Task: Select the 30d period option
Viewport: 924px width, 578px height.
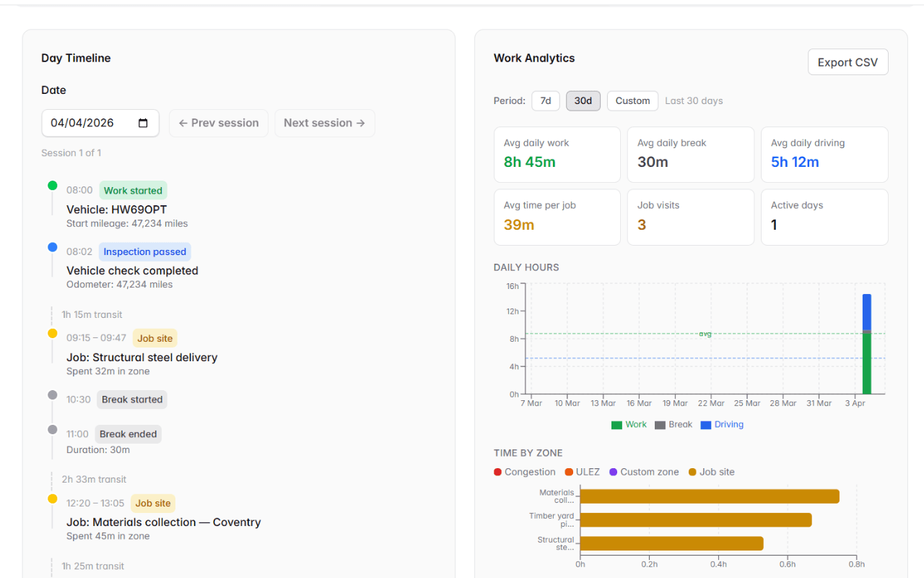Action: (583, 101)
